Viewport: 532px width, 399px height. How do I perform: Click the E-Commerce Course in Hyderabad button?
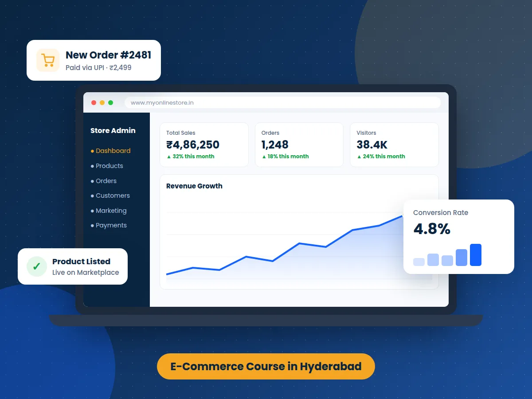(x=266, y=366)
